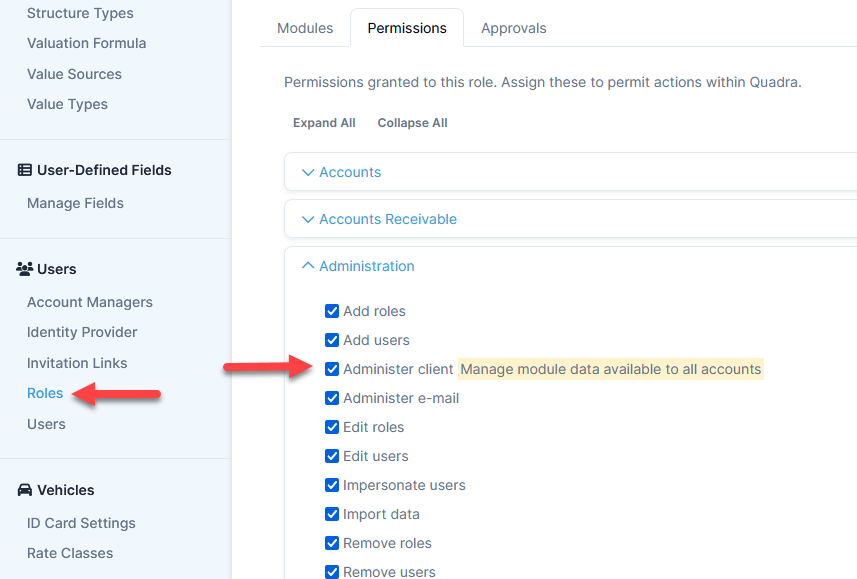857x579 pixels.
Task: Click the Users group icon in sidebar
Action: pyautogui.click(x=25, y=269)
